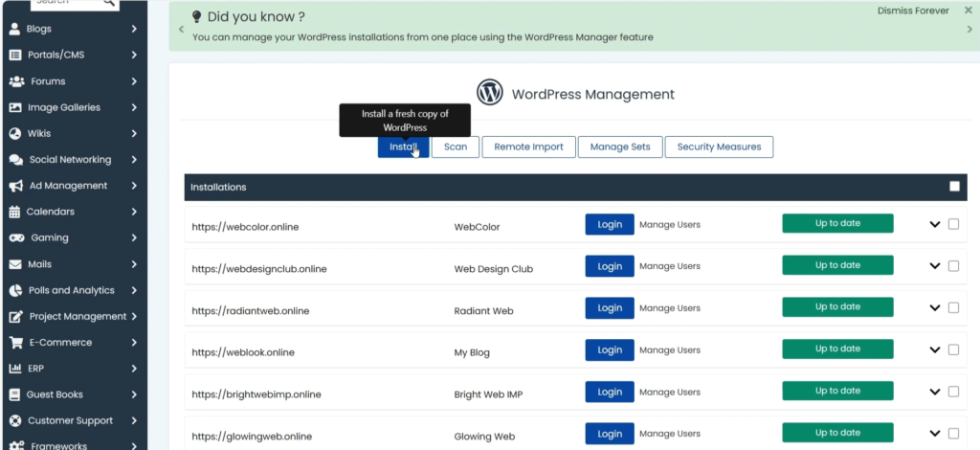Image resolution: width=980 pixels, height=450 pixels.
Task: Click the Customer Support lifebuoy icon
Action: click(x=15, y=420)
